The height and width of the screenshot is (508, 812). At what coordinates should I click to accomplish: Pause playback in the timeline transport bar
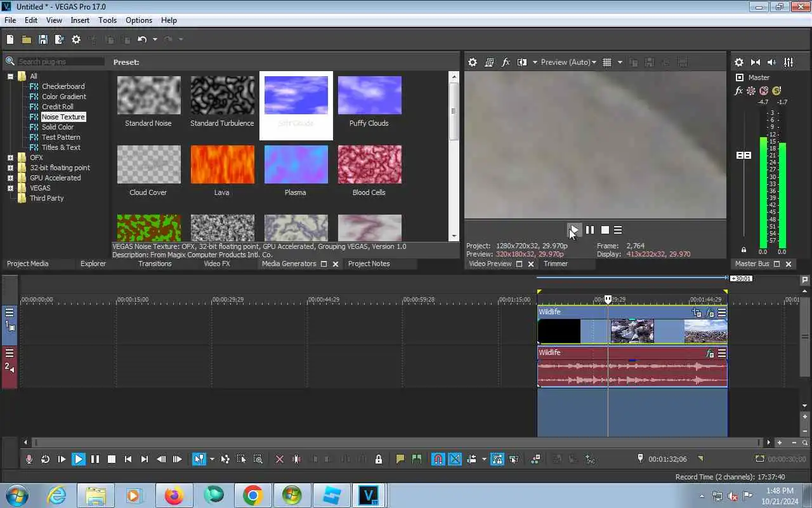coord(95,459)
